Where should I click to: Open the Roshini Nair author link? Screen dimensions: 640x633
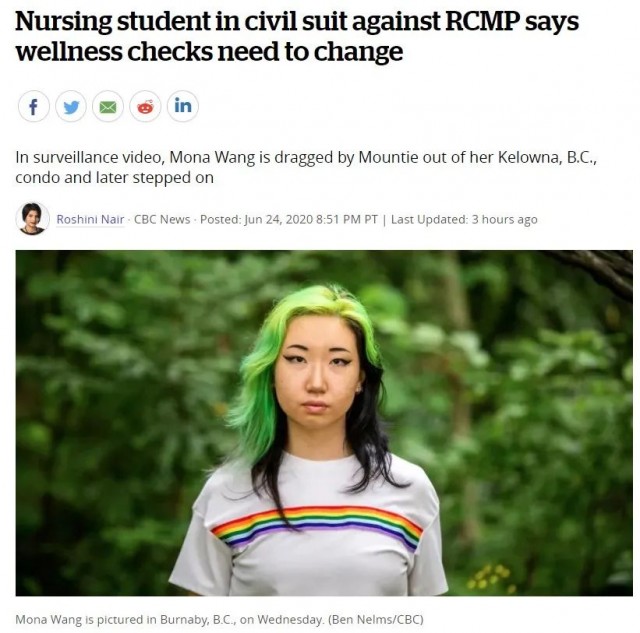click(90, 219)
